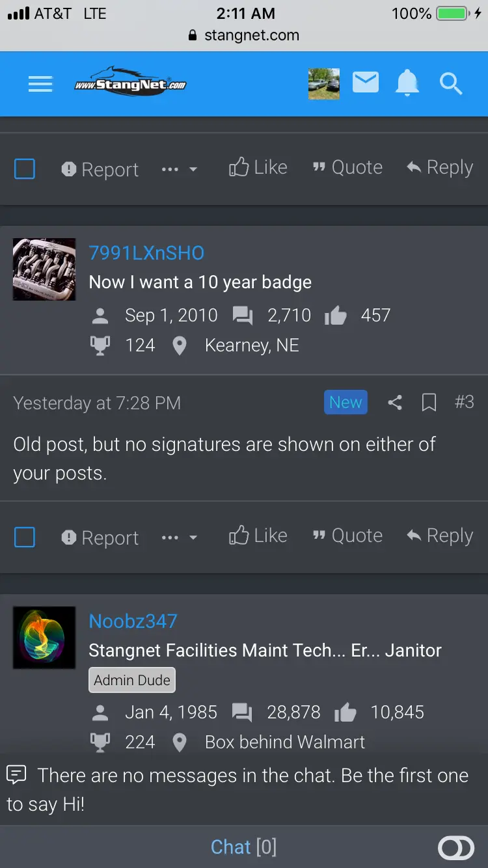This screenshot has height=868, width=488.
Task: Report the post #3
Action: (x=100, y=538)
